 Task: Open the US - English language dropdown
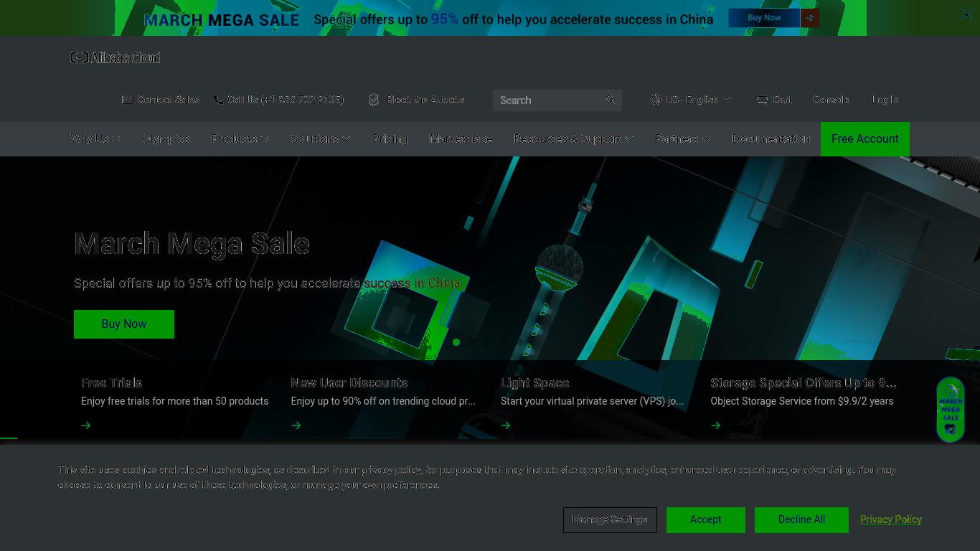click(692, 100)
